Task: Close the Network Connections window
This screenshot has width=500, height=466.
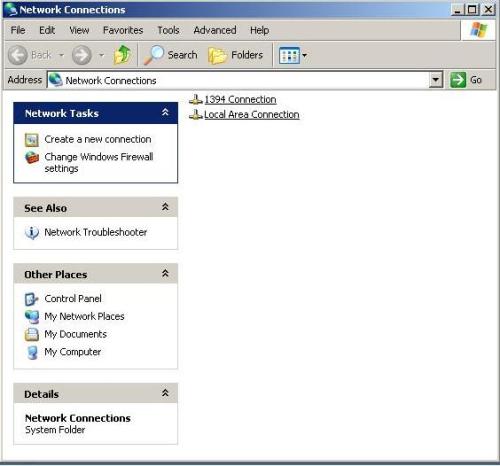Action: pyautogui.click(x=488, y=9)
